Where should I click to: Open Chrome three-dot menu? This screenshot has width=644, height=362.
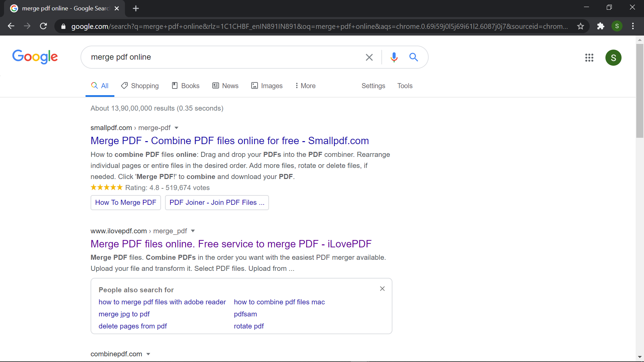(633, 26)
